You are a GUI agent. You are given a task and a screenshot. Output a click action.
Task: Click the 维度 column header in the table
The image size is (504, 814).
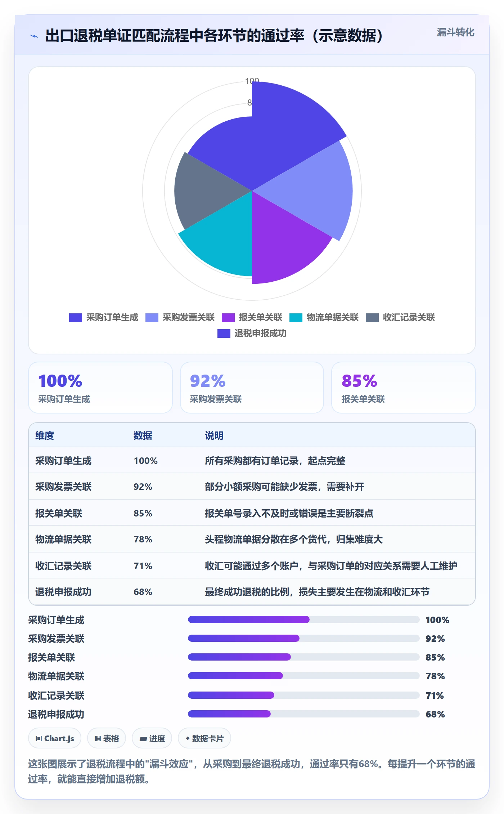[45, 435]
